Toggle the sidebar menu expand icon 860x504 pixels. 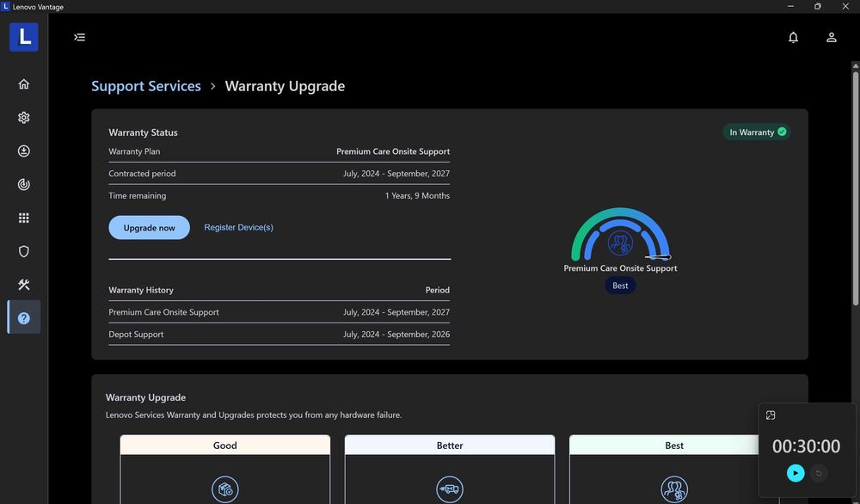pyautogui.click(x=79, y=37)
